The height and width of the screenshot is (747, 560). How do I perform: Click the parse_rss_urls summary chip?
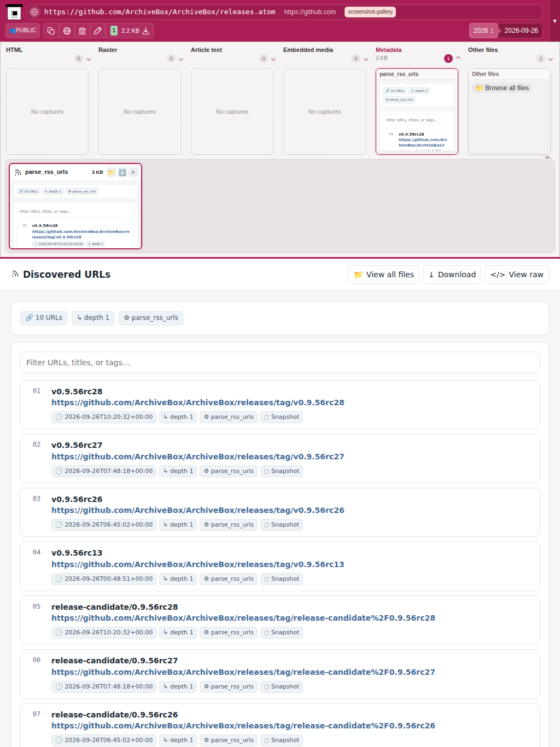click(x=151, y=318)
